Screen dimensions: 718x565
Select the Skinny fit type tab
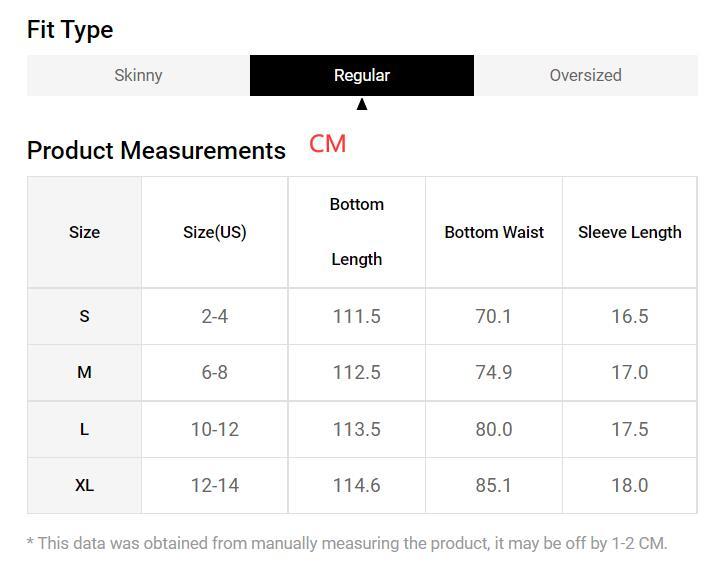tap(138, 75)
